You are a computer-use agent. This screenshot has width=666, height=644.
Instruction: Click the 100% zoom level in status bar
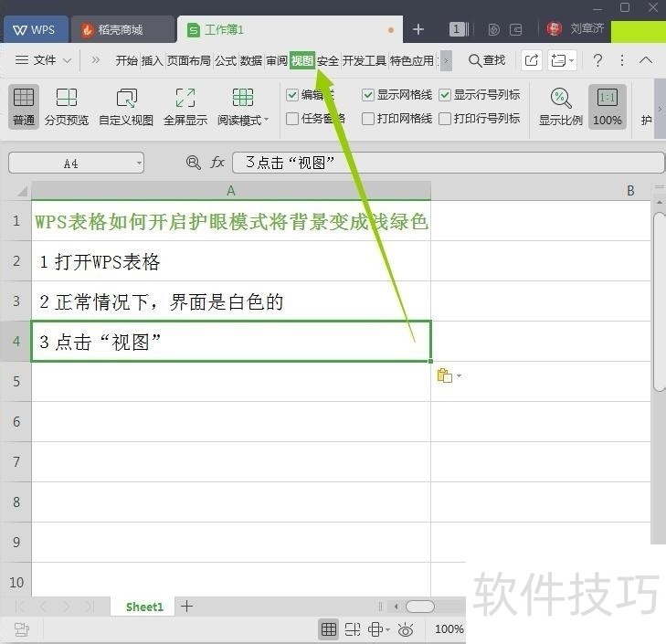pos(449,629)
